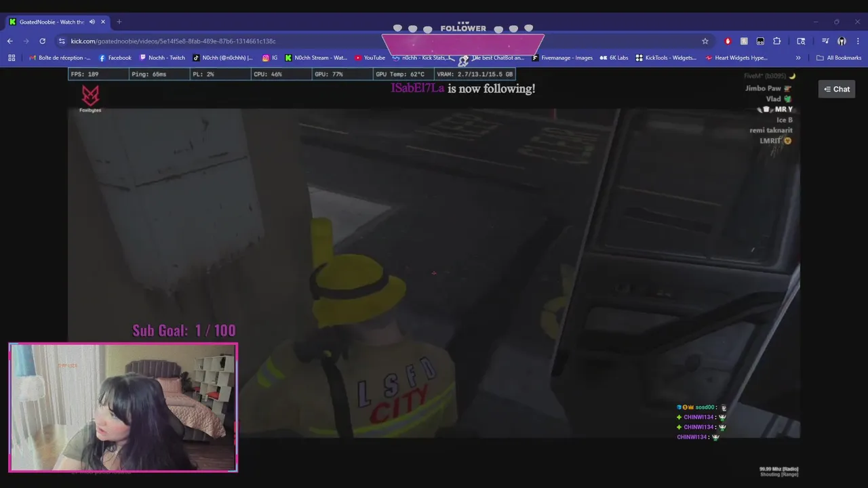Screen dimensions: 868x488
Task: Open the KickTools - Widgets bookmark
Action: [x=666, y=58]
